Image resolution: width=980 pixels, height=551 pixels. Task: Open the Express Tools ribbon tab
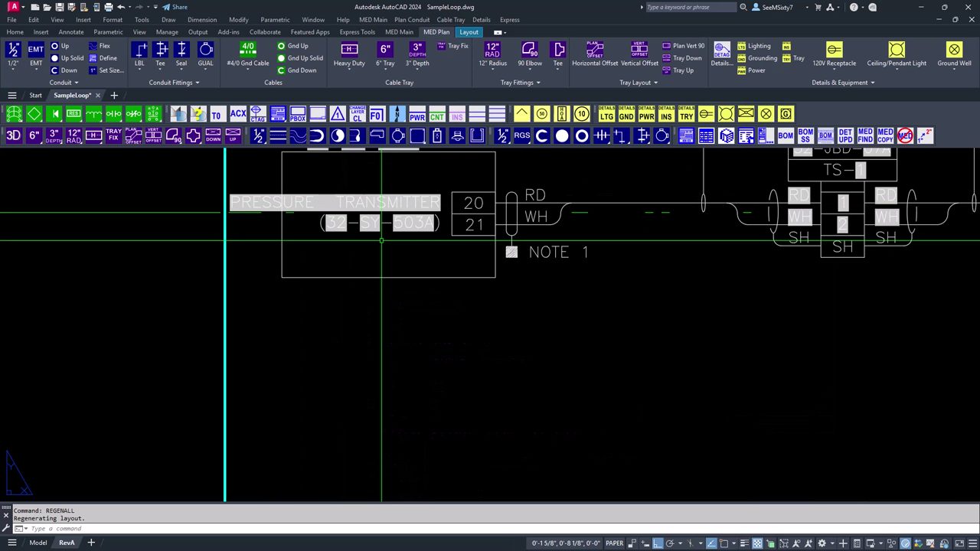[358, 32]
